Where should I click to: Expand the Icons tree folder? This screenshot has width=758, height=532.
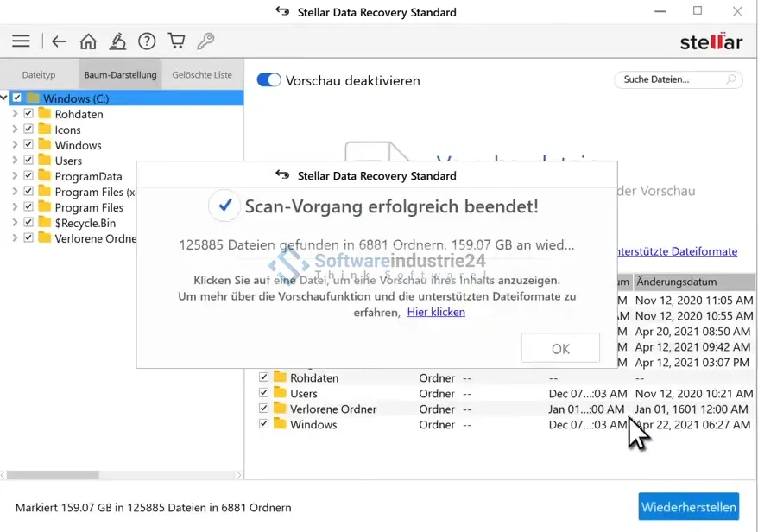(15, 130)
